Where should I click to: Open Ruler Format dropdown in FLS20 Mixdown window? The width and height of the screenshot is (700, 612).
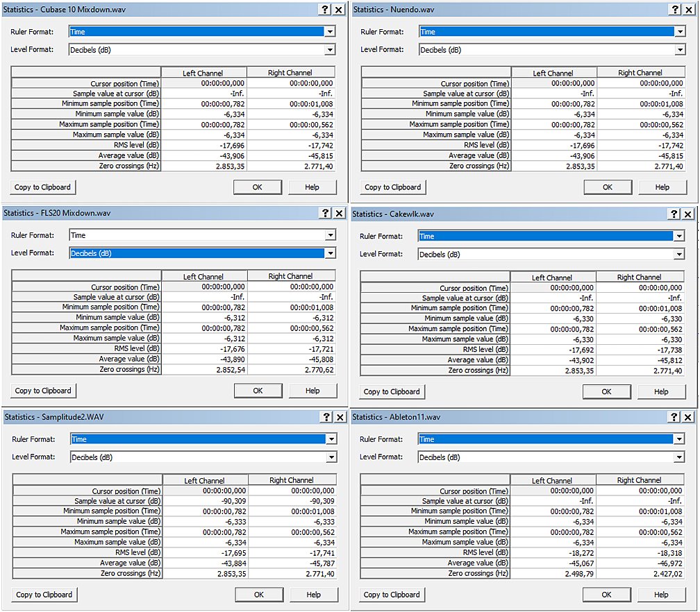(331, 235)
